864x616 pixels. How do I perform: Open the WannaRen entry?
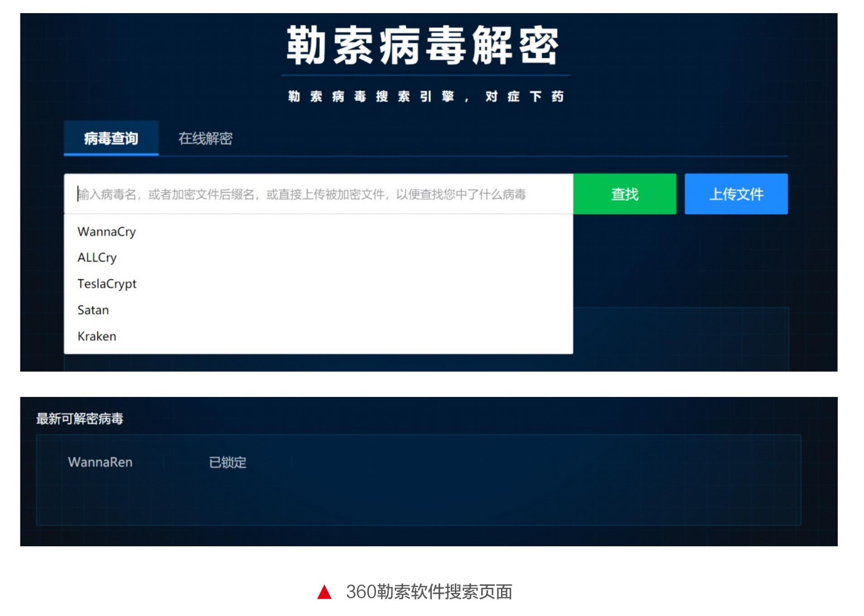(x=100, y=462)
